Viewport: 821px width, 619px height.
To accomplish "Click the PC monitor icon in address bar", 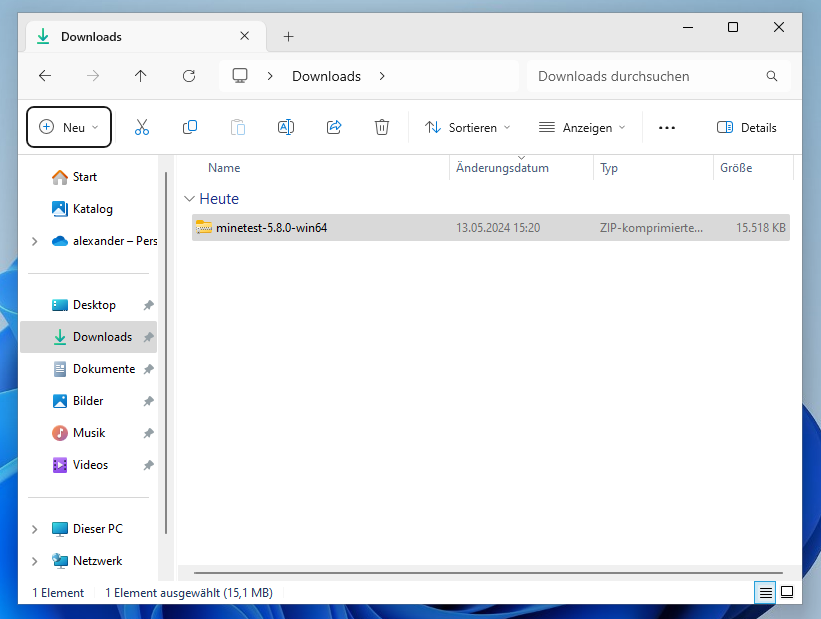I will click(x=240, y=76).
